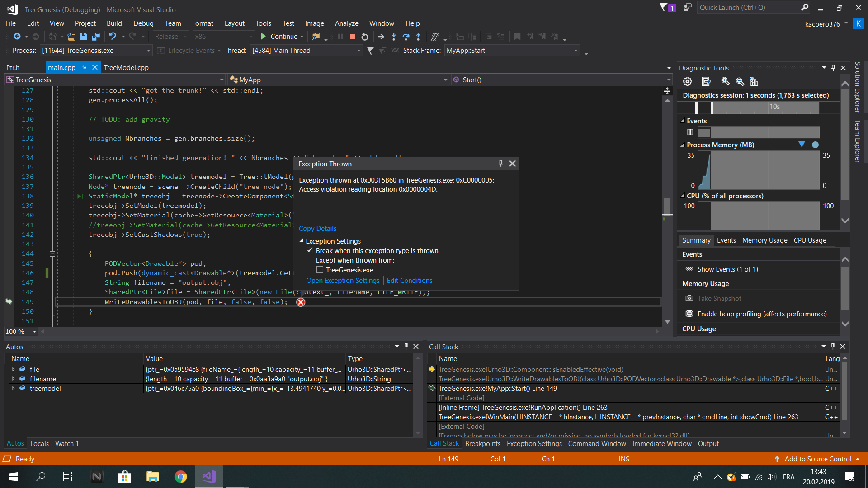The width and height of the screenshot is (868, 488).
Task: Expand the treemodel variable in Autos
Action: pos(13,388)
